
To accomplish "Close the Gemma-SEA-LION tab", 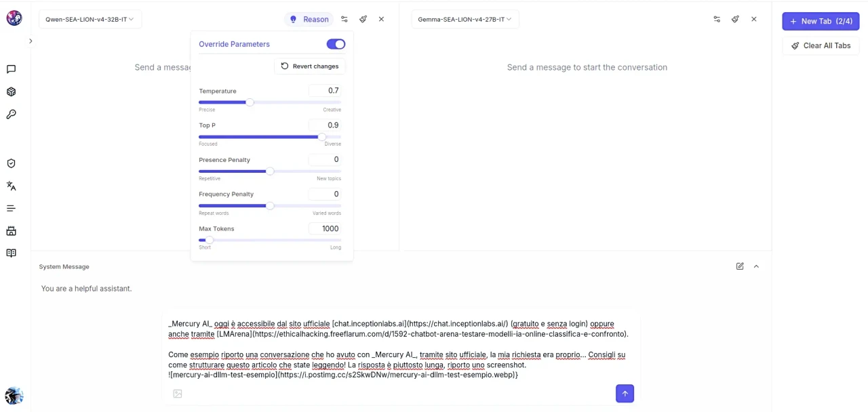I will pyautogui.click(x=753, y=20).
